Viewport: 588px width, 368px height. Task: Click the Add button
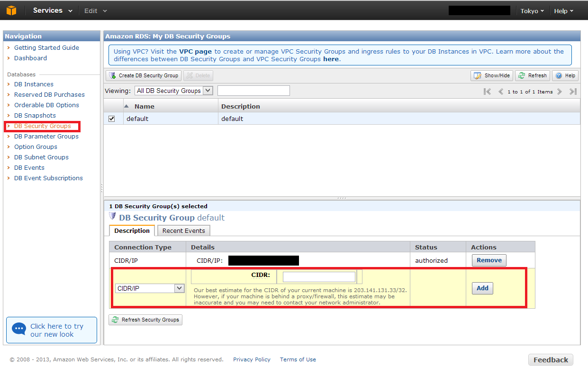(482, 288)
